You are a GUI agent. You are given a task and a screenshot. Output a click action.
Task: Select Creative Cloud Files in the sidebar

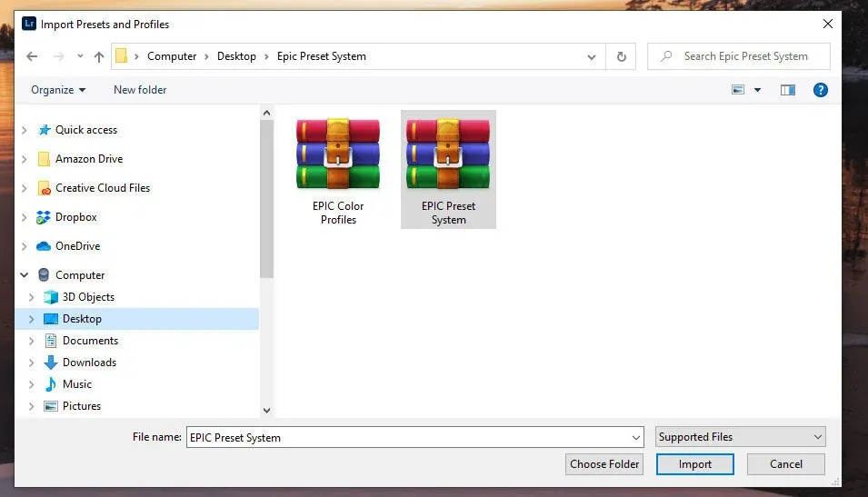(x=103, y=188)
